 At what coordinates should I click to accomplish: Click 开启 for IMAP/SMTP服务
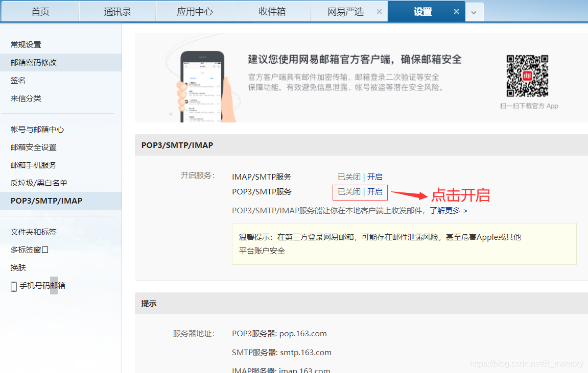point(374,177)
